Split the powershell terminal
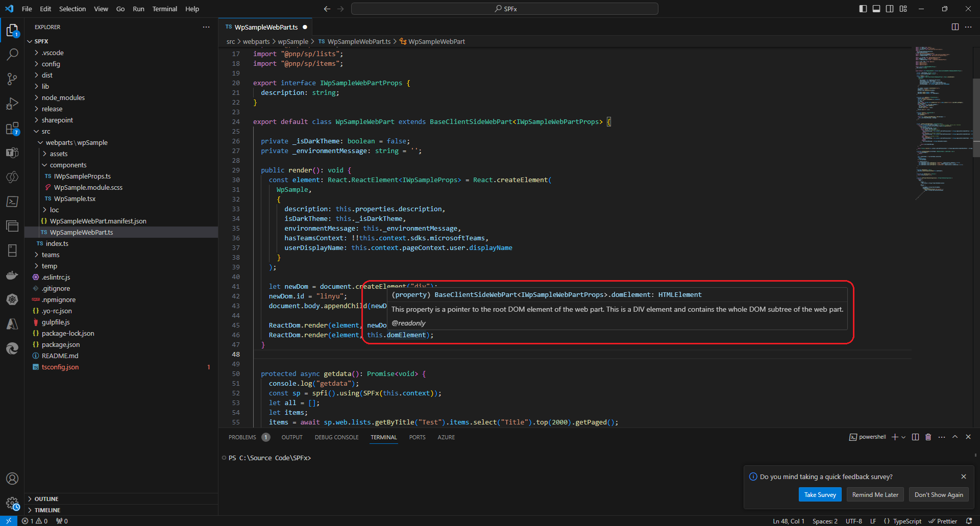Image resolution: width=980 pixels, height=526 pixels. coord(915,437)
